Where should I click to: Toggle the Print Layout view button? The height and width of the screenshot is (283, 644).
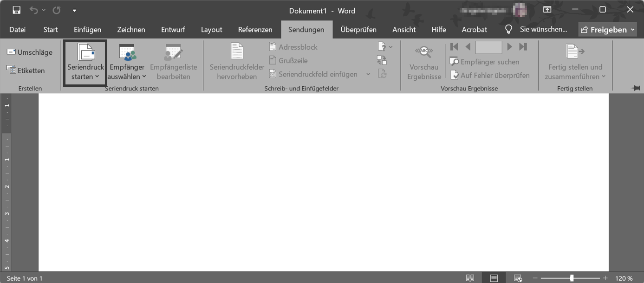pyautogui.click(x=494, y=278)
